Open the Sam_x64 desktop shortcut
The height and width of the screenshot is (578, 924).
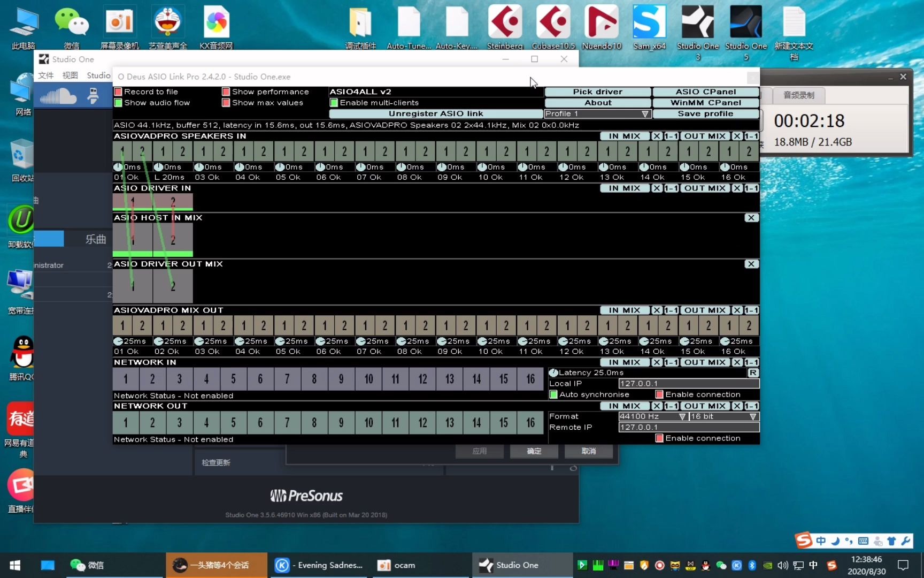pos(649,27)
